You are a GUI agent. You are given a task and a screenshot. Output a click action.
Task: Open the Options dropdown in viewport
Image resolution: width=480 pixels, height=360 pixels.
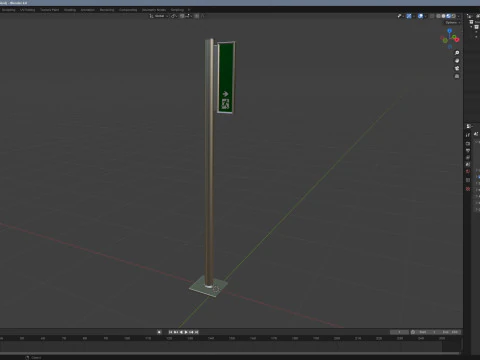click(453, 23)
